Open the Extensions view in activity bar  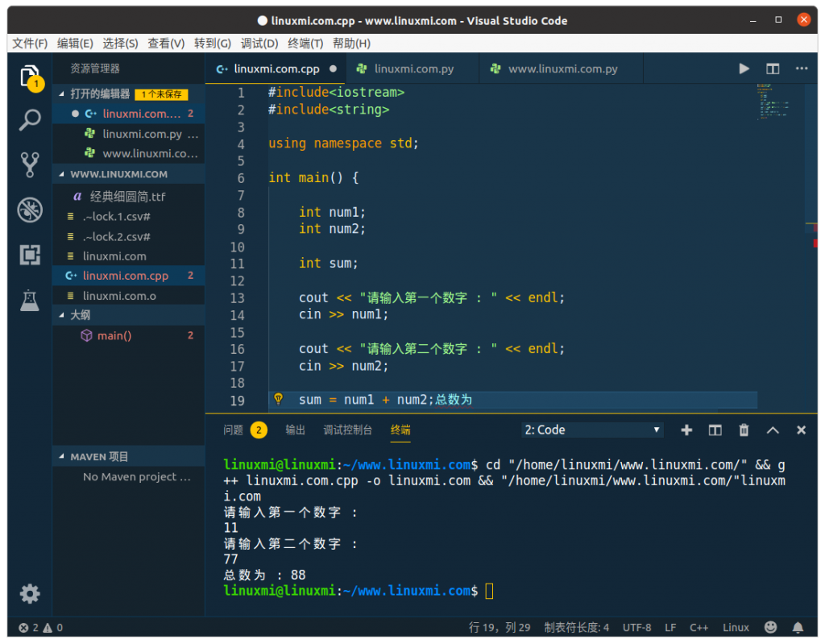pos(30,255)
